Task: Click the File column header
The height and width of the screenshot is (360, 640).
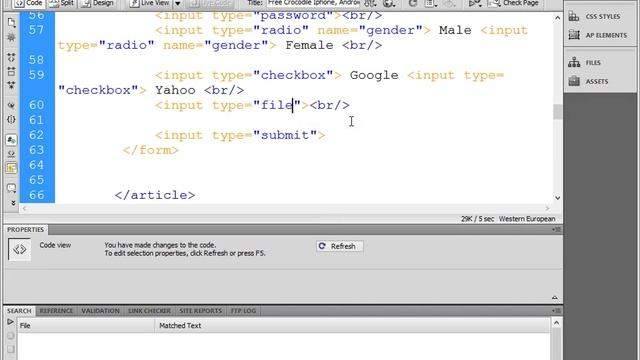Action: pyautogui.click(x=86, y=325)
